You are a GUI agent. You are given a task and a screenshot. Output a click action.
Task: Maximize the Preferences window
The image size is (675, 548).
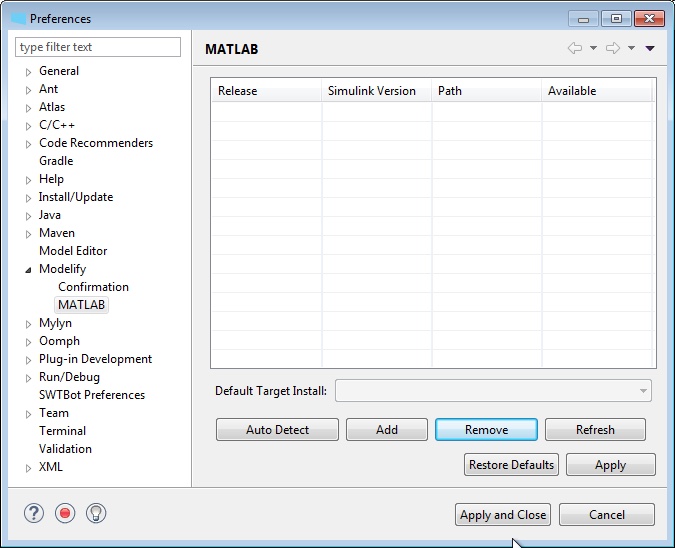pos(616,19)
